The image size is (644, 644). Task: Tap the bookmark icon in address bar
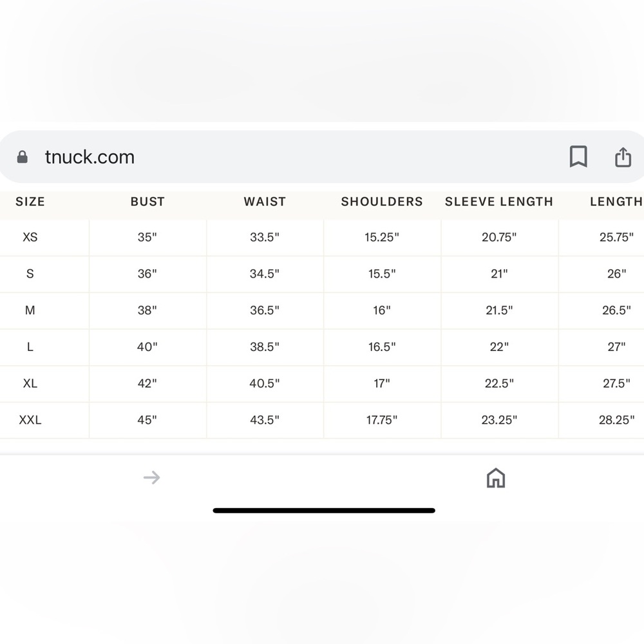pyautogui.click(x=578, y=156)
